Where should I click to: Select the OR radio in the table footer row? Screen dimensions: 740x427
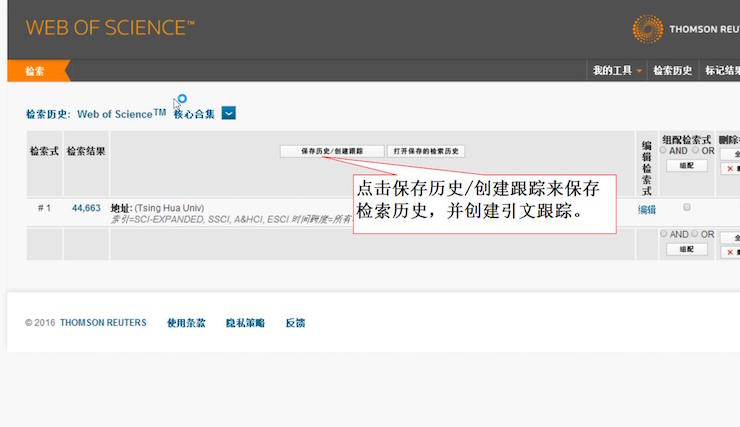coord(695,234)
